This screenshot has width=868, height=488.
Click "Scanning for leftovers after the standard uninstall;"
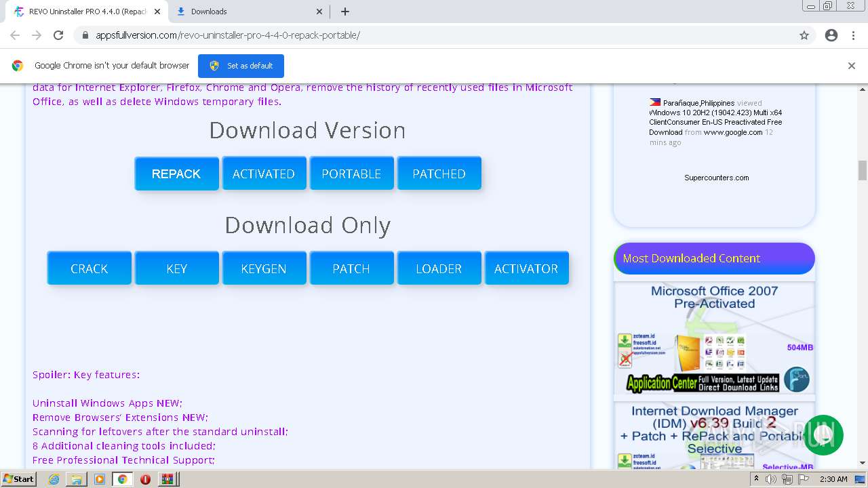point(160,431)
